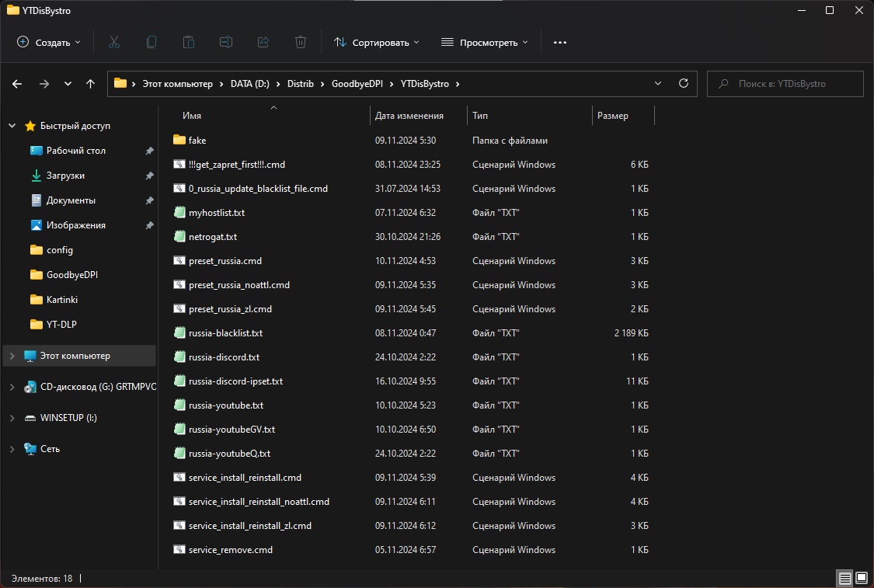Click the Rename icon in toolbar
This screenshot has width=874, height=588.
click(x=225, y=42)
